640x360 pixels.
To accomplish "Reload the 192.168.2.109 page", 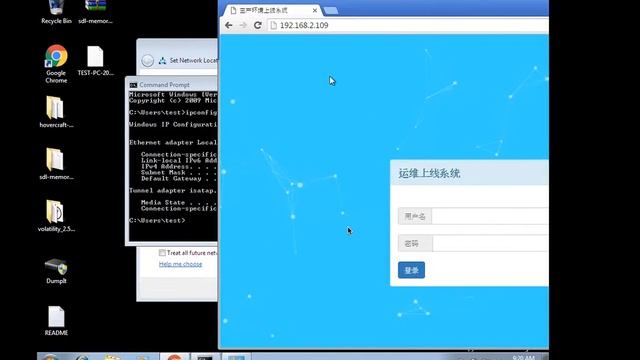I will click(258, 25).
